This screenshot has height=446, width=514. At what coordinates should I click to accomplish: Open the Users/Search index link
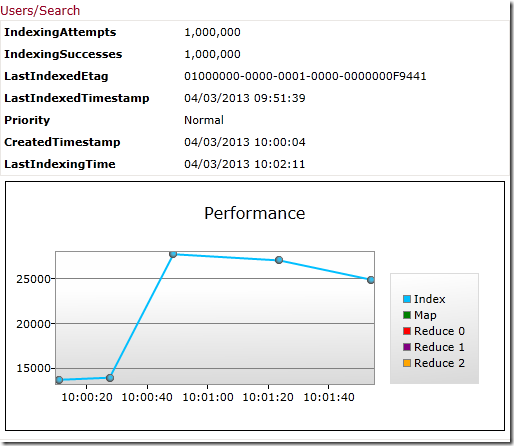coord(40,11)
